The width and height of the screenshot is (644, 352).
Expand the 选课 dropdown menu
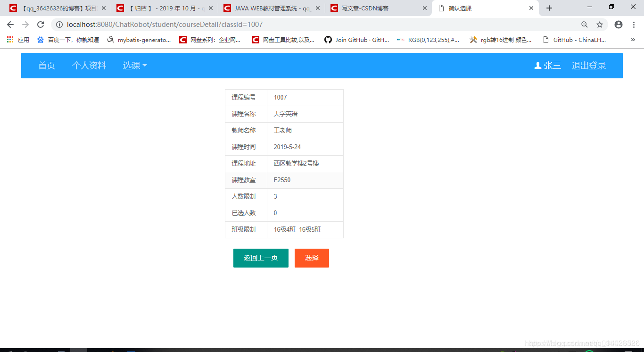click(x=135, y=66)
